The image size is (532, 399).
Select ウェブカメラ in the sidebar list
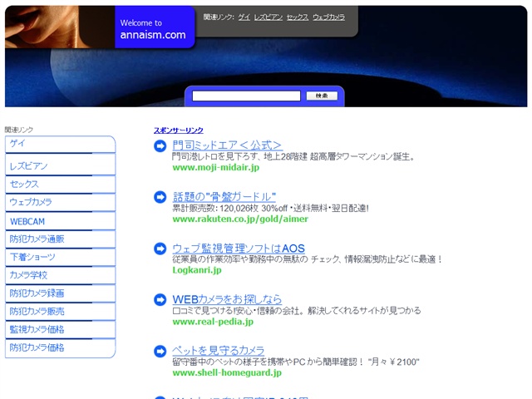click(x=61, y=203)
